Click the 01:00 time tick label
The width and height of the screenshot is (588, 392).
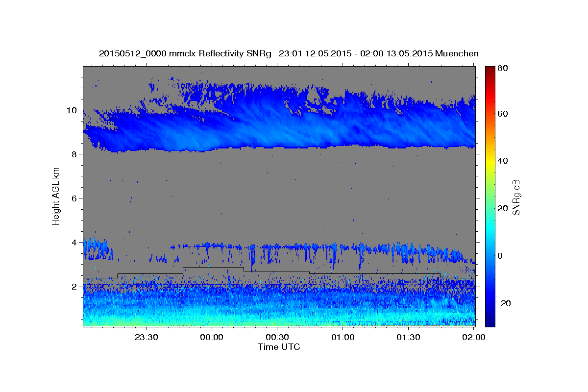[343, 337]
